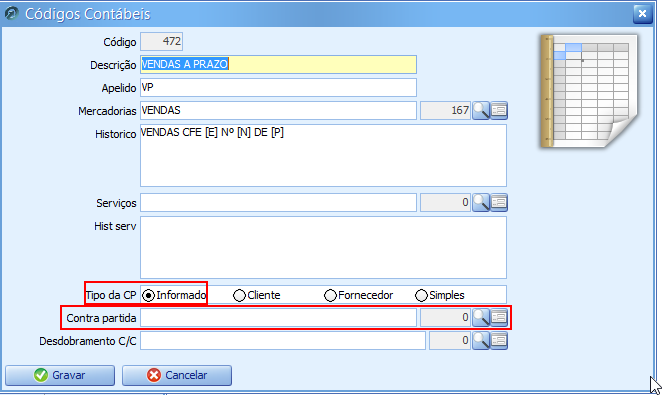Image resolution: width=666 pixels, height=395 pixels.
Task: Open the Mercadorias search magnifier
Action: (481, 110)
